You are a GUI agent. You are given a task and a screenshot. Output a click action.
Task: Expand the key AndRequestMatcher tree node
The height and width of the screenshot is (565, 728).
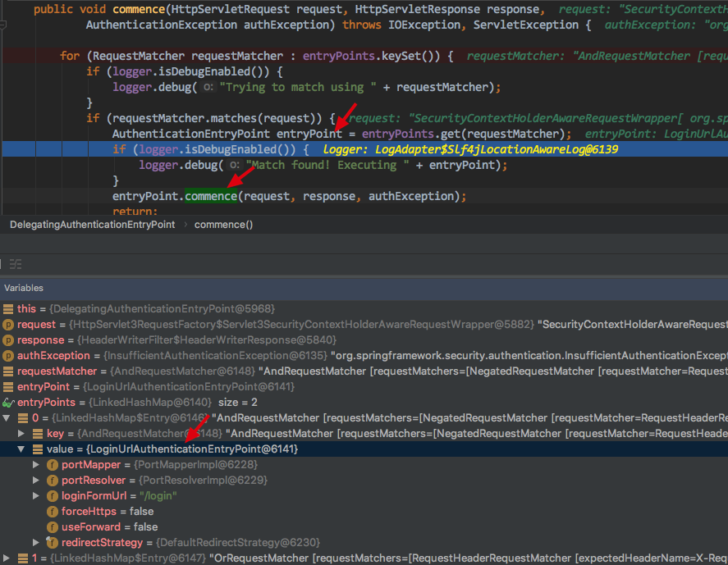(x=21, y=433)
